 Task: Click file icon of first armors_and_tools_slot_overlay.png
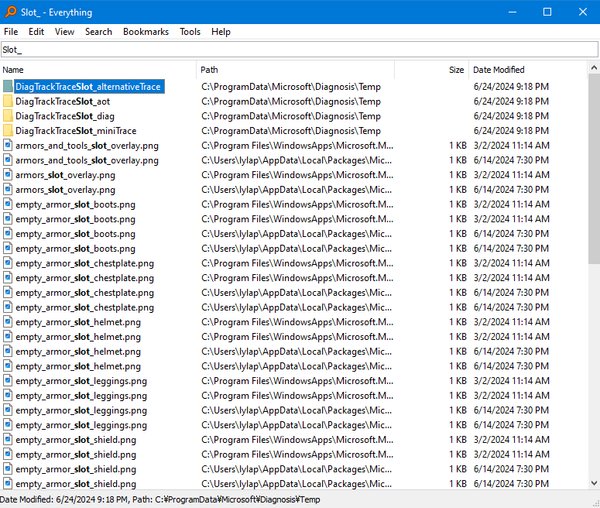pyautogui.click(x=8, y=145)
